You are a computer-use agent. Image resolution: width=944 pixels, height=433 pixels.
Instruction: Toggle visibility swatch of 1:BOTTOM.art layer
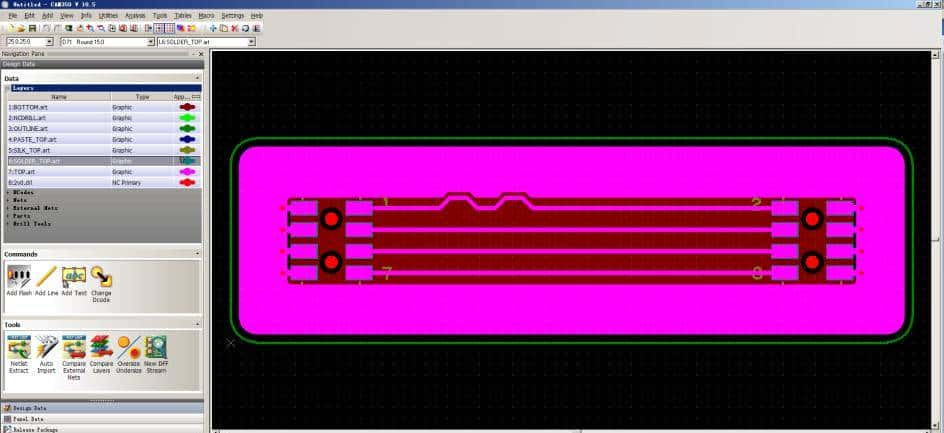(x=187, y=107)
